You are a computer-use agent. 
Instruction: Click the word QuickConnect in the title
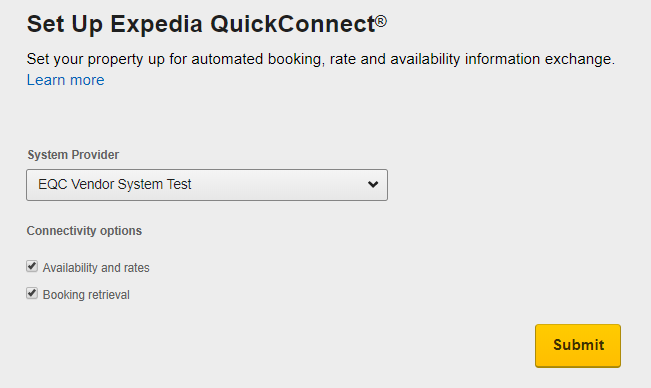point(293,24)
